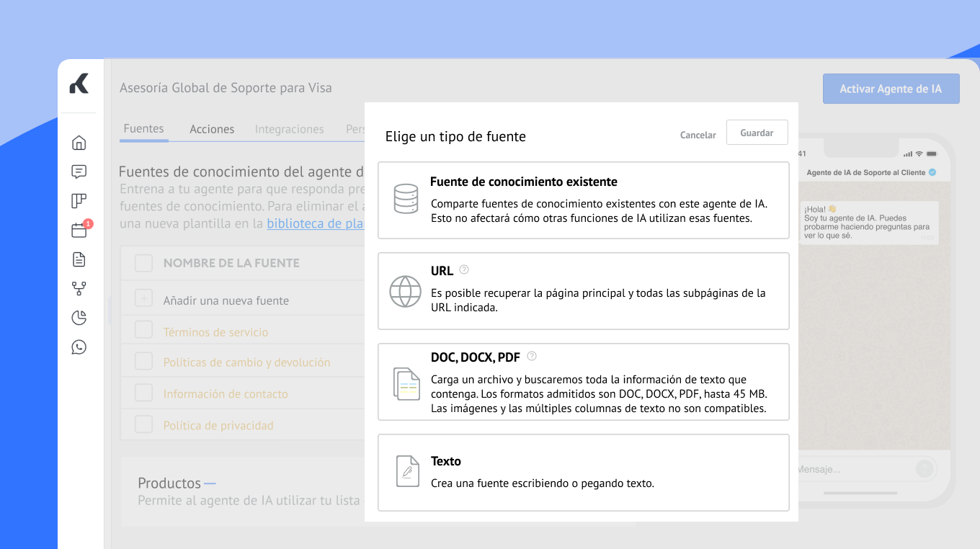
Task: Select the Texto source type option
Action: (x=583, y=472)
